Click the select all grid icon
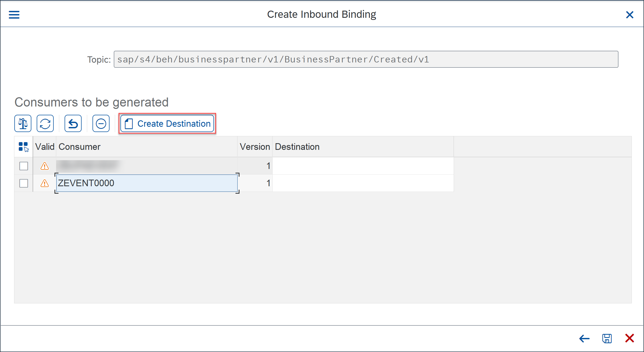Viewport: 644px width, 352px height. tap(23, 147)
